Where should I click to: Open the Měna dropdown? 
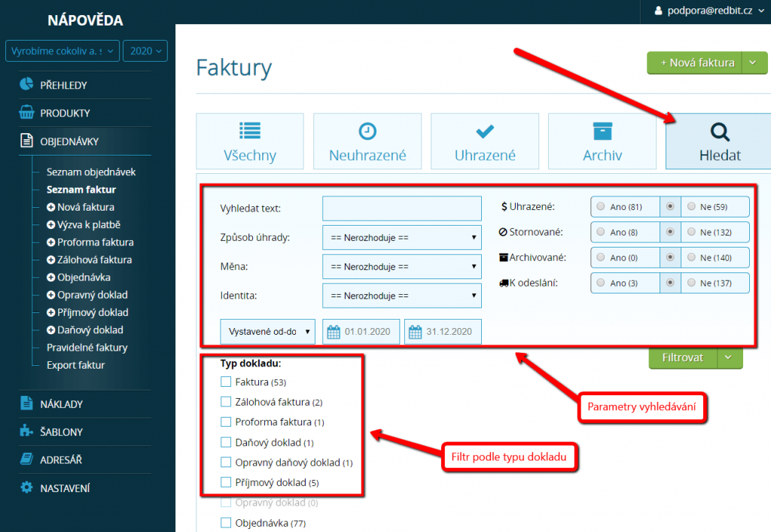(402, 266)
